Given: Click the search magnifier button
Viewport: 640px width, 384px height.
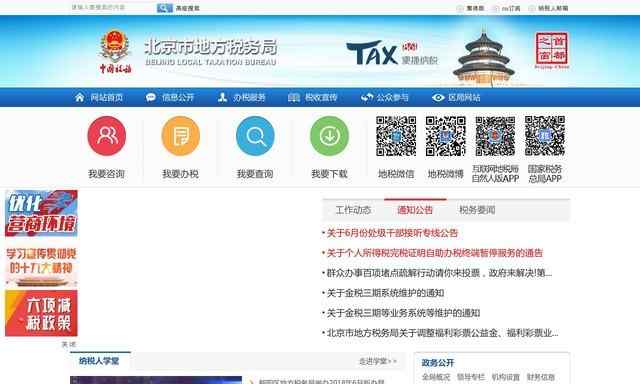Looking at the screenshot, I should click(164, 8).
